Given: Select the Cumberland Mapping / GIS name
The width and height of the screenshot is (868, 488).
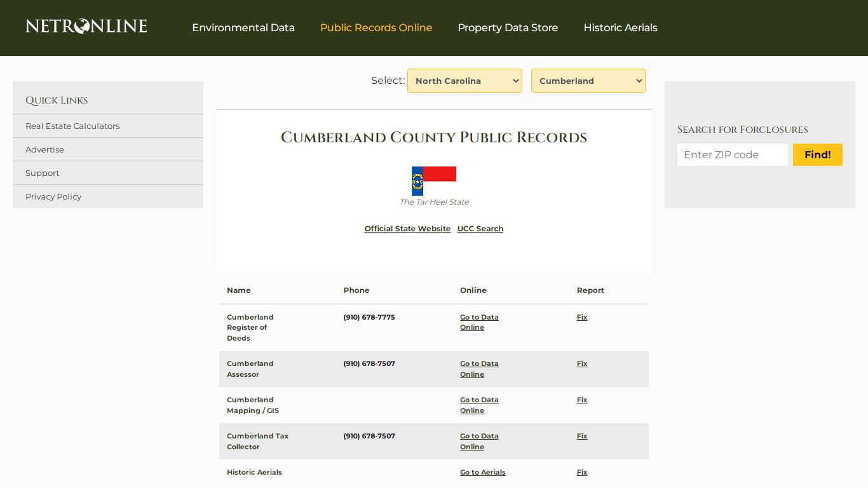Looking at the screenshot, I should click(x=253, y=405).
